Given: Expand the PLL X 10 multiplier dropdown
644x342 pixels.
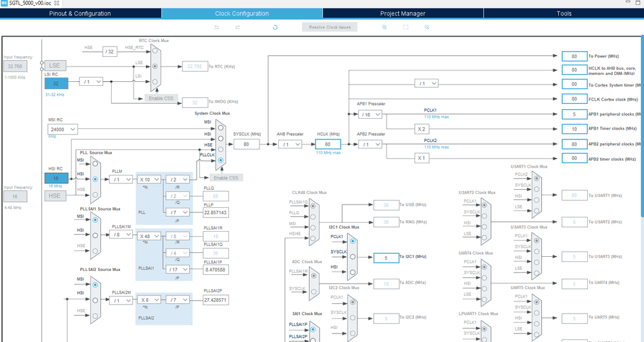Looking at the screenshot, I should 149,179.
